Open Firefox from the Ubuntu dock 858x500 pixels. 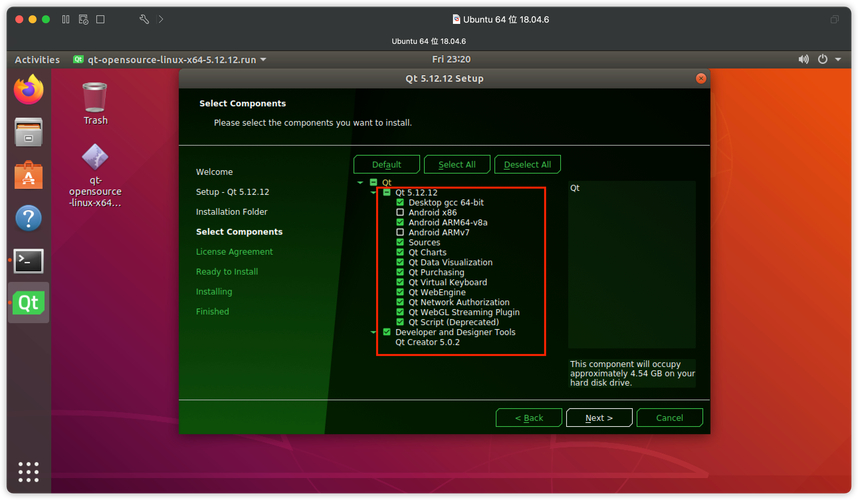click(x=29, y=90)
